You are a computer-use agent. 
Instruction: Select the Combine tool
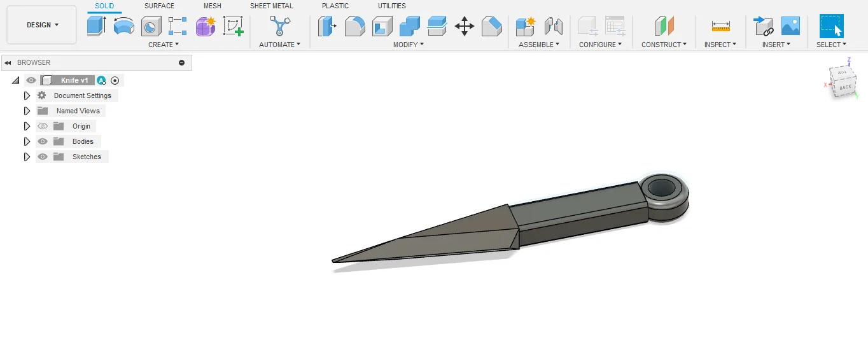410,26
